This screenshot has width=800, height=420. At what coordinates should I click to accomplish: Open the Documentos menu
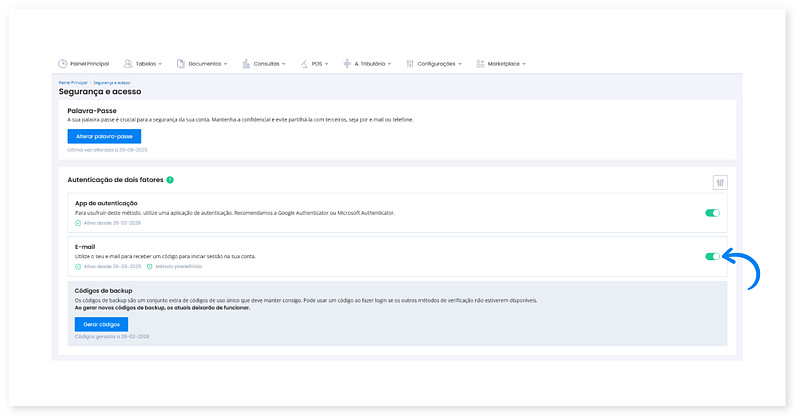(x=202, y=64)
